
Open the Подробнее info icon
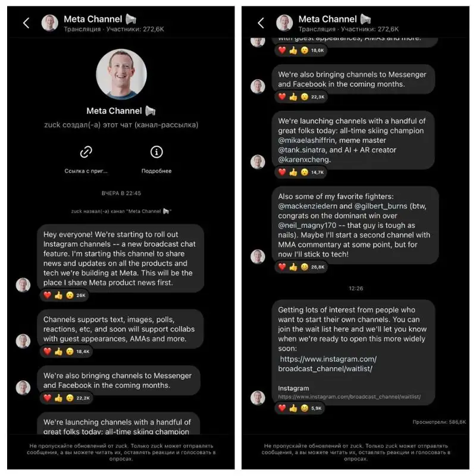[x=156, y=152]
